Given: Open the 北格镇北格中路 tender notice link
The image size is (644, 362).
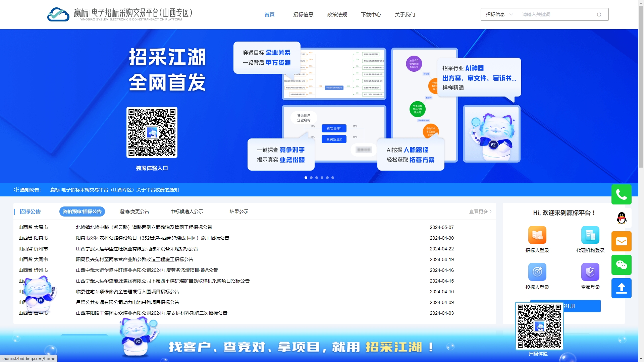Looking at the screenshot, I should click(x=144, y=227).
